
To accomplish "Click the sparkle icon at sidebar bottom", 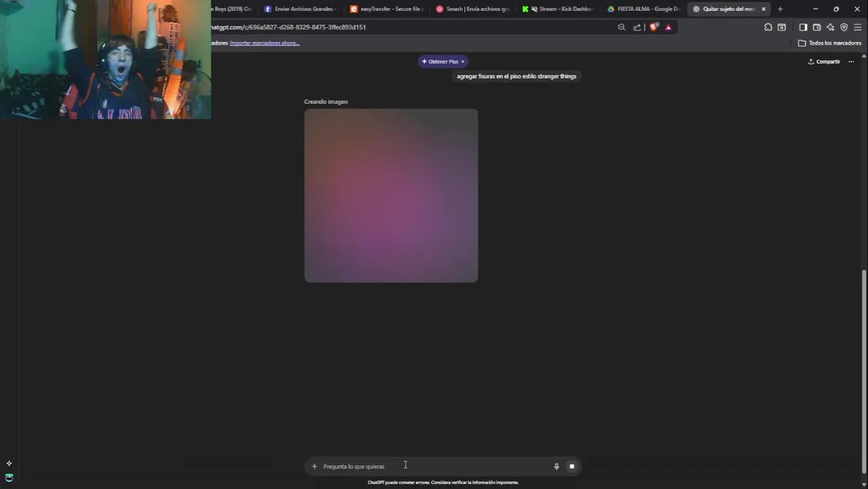I will (9, 463).
